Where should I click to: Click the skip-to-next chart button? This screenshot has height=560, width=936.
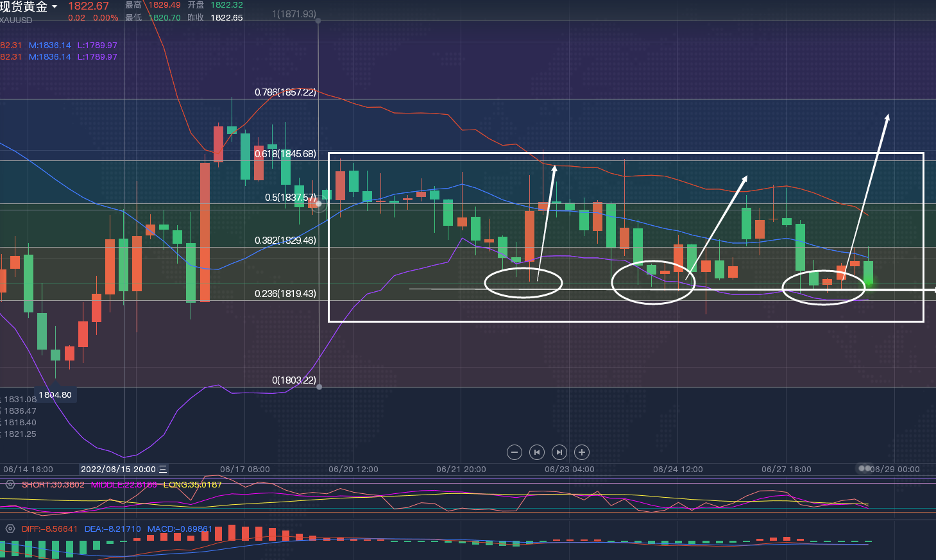pyautogui.click(x=559, y=452)
